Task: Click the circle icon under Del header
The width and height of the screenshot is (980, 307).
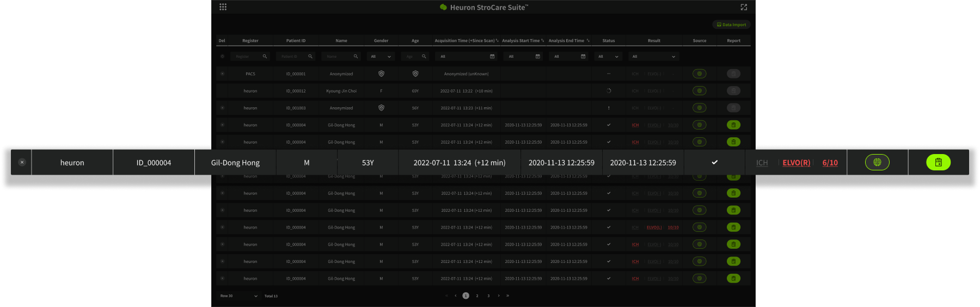Action: pyautogui.click(x=222, y=56)
